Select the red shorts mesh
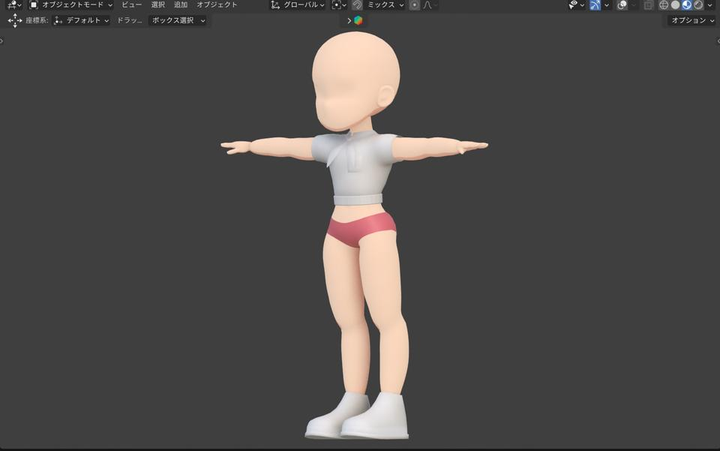The width and height of the screenshot is (720, 451). [361, 229]
